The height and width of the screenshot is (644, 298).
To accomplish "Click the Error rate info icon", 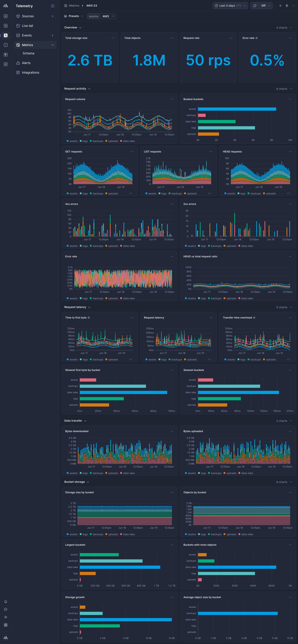I will pos(257,38).
